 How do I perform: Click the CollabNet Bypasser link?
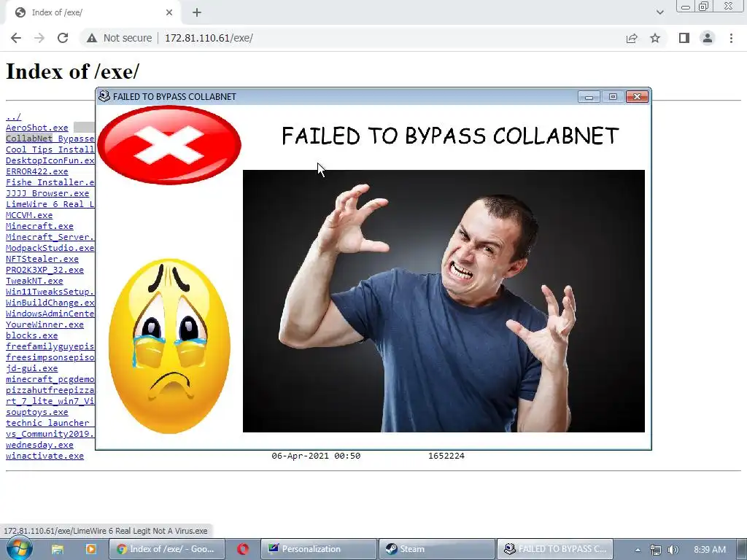(50, 139)
